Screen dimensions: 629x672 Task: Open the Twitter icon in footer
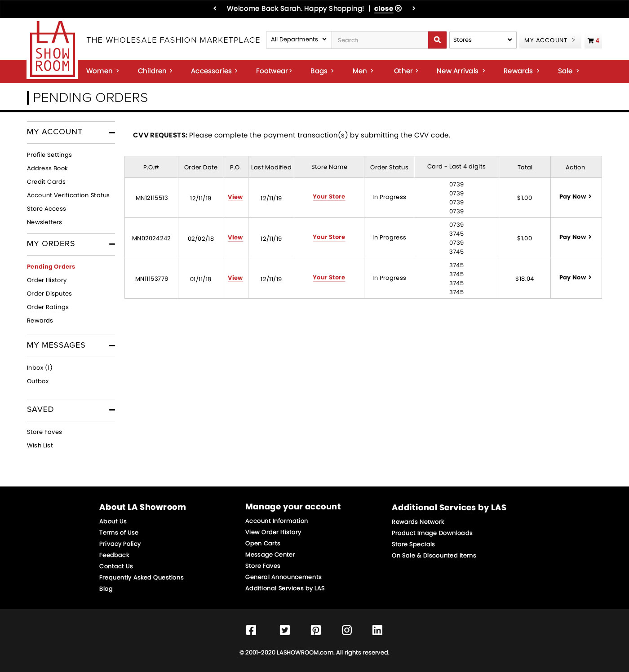(284, 630)
